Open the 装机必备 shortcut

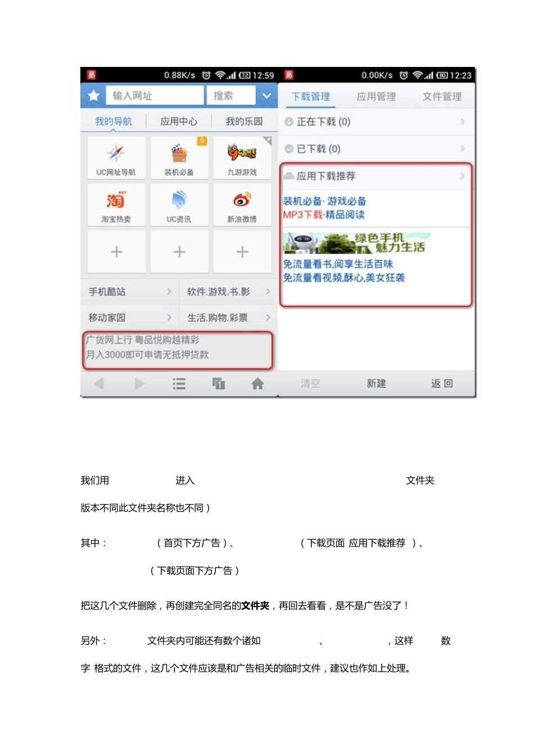coord(179,158)
